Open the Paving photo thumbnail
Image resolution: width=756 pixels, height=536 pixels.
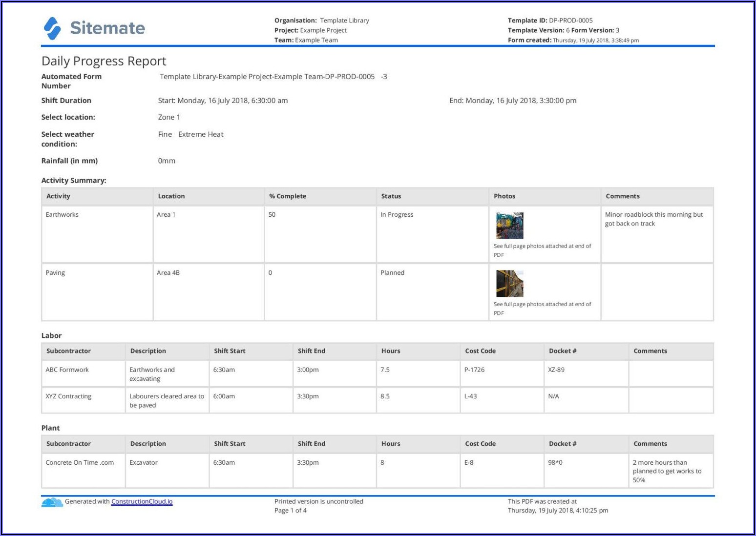point(509,284)
